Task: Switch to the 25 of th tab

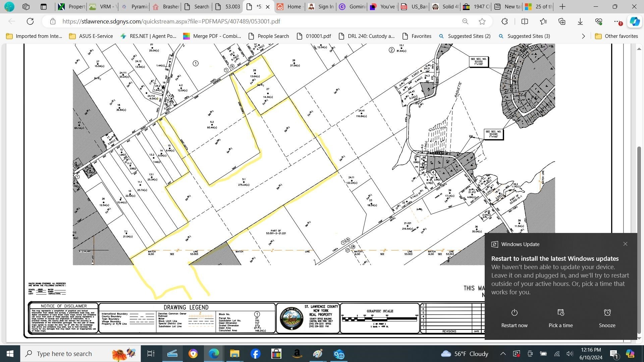Action: click(539, 6)
